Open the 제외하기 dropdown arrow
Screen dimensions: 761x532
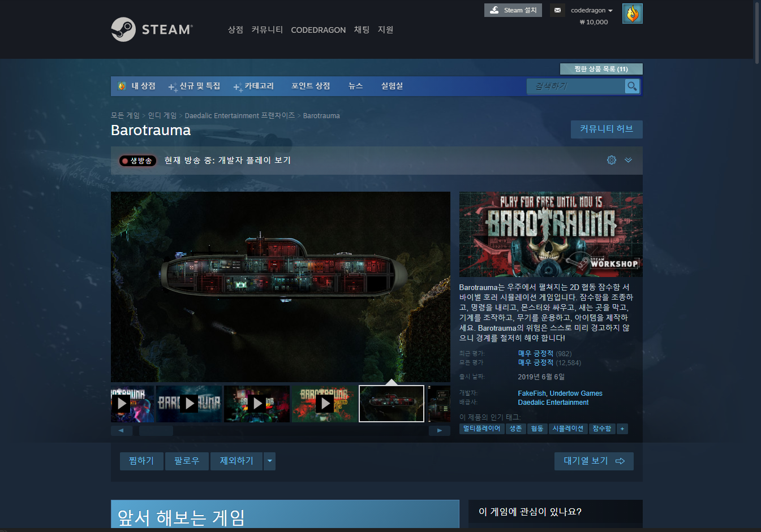coord(270,461)
